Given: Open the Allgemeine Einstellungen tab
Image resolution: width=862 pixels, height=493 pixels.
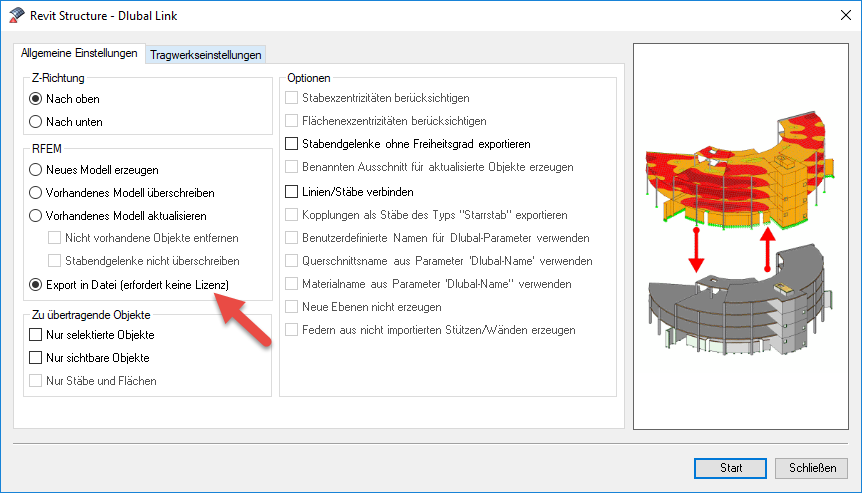Looking at the screenshot, I should click(79, 53).
